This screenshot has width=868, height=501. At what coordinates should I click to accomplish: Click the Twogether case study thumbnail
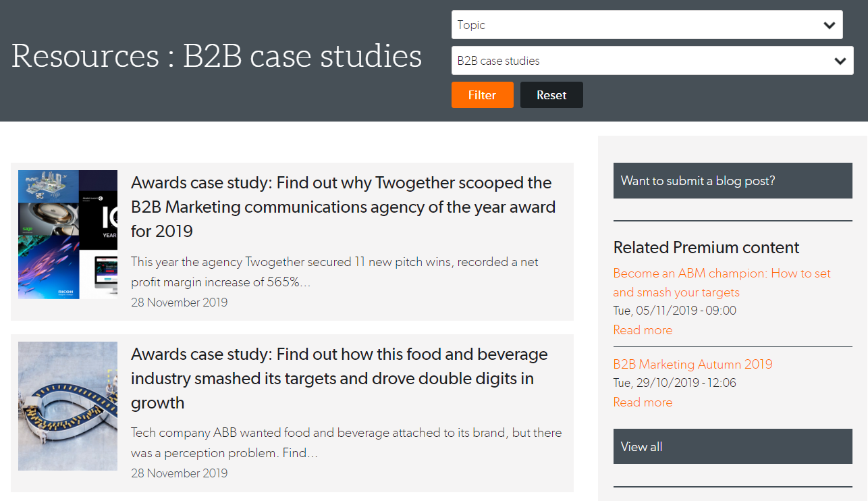(67, 234)
